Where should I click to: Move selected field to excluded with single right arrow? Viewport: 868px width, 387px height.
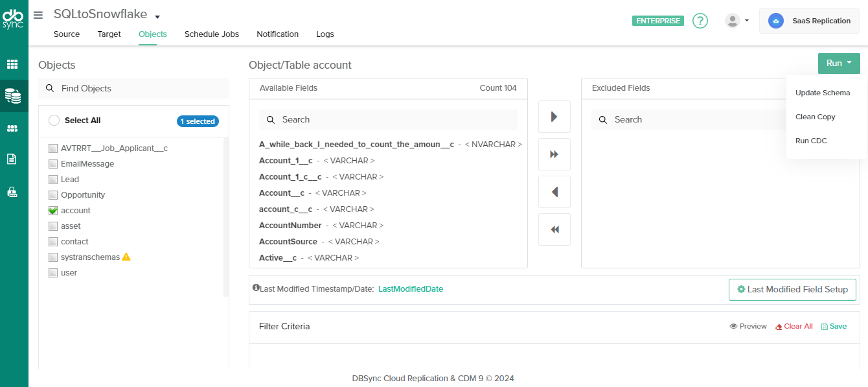click(554, 117)
